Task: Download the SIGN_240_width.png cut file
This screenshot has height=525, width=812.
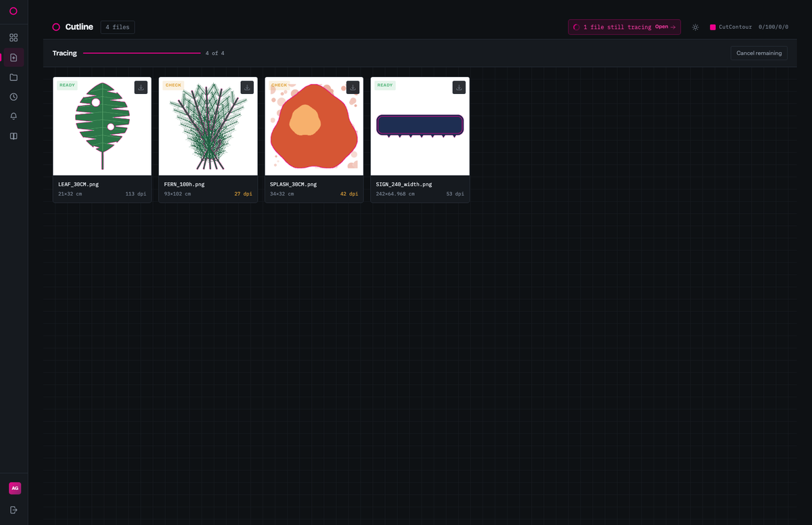Action: (459, 87)
